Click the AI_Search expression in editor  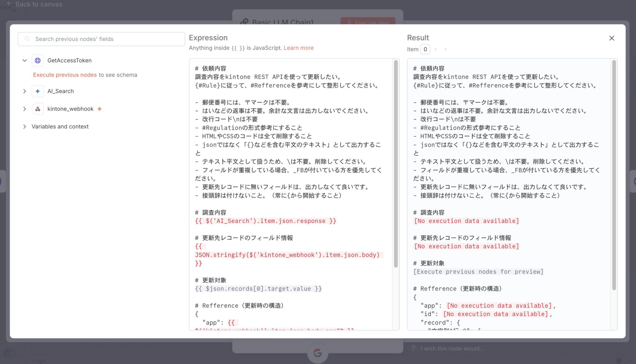click(x=265, y=221)
